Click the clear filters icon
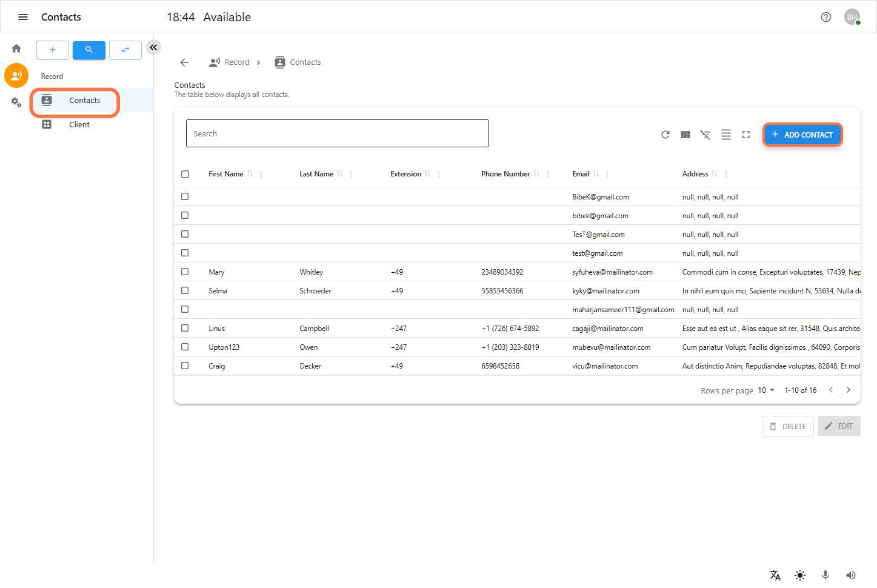This screenshot has height=588, width=877. pos(705,135)
